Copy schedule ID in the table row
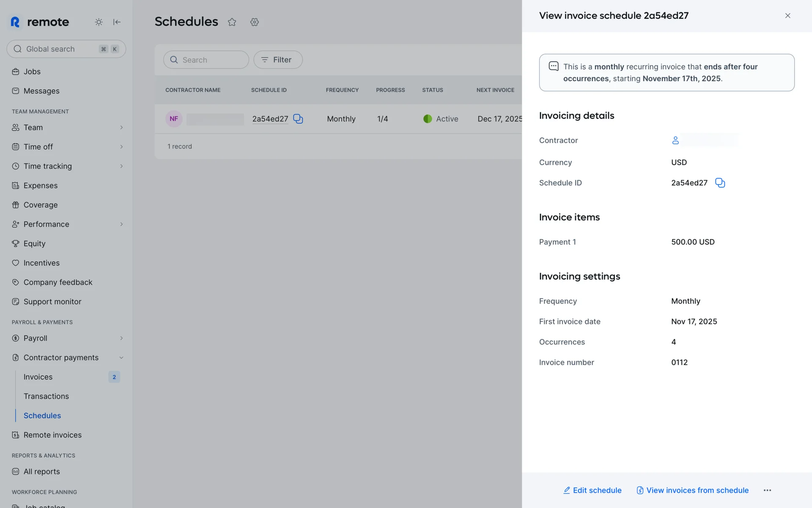Screen dimensions: 812x508 [x=298, y=119]
